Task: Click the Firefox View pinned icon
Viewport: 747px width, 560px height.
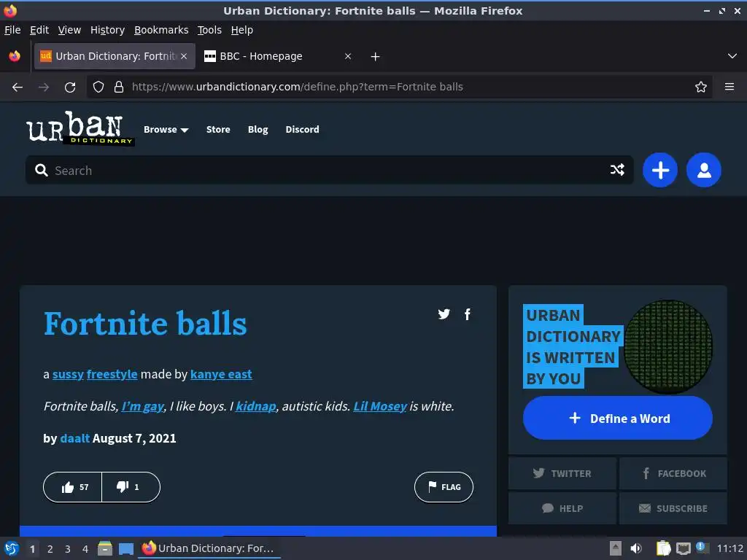Action: click(15, 56)
